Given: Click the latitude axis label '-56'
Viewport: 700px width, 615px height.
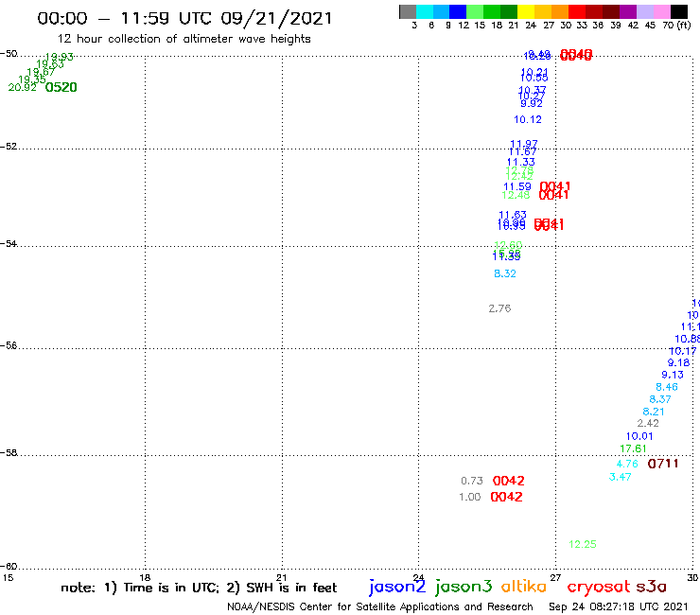Looking at the screenshot, I should [x=9, y=345].
